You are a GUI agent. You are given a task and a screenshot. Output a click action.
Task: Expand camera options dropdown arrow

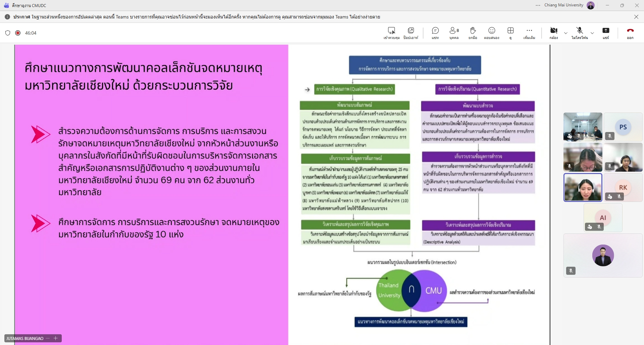point(566,33)
